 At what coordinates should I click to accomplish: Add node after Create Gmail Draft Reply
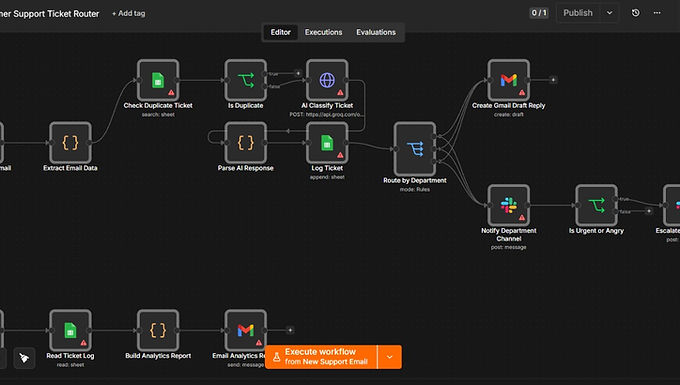[552, 80]
